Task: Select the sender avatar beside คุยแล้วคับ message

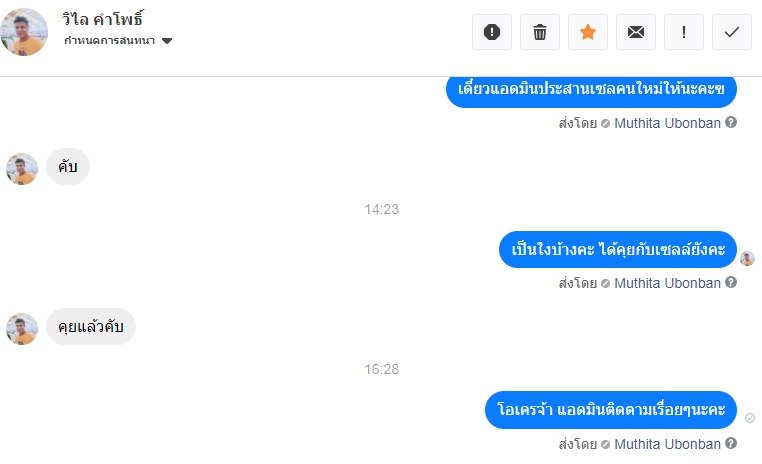Action: (22, 329)
